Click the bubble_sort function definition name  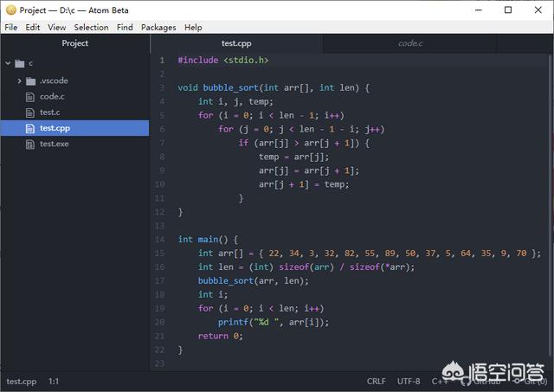pos(230,87)
